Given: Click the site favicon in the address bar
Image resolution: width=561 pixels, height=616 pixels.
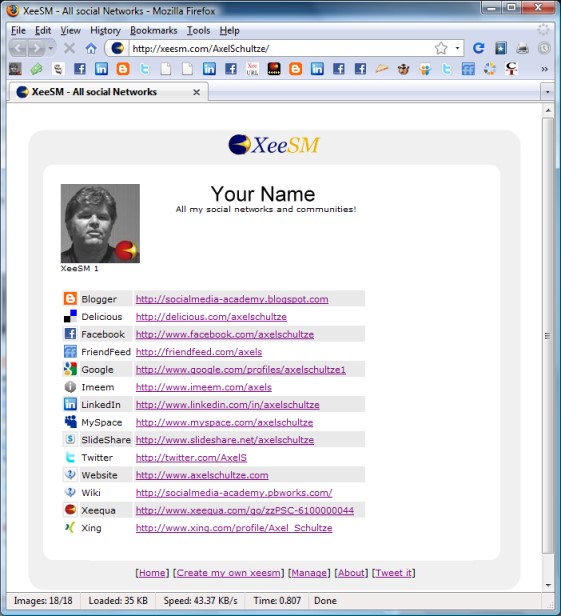Looking at the screenshot, I should pyautogui.click(x=117, y=48).
